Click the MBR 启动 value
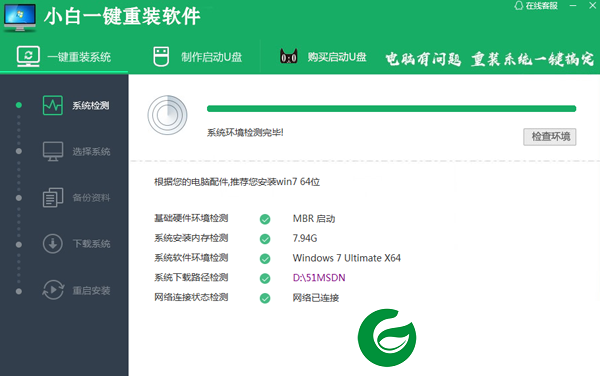 (x=314, y=218)
